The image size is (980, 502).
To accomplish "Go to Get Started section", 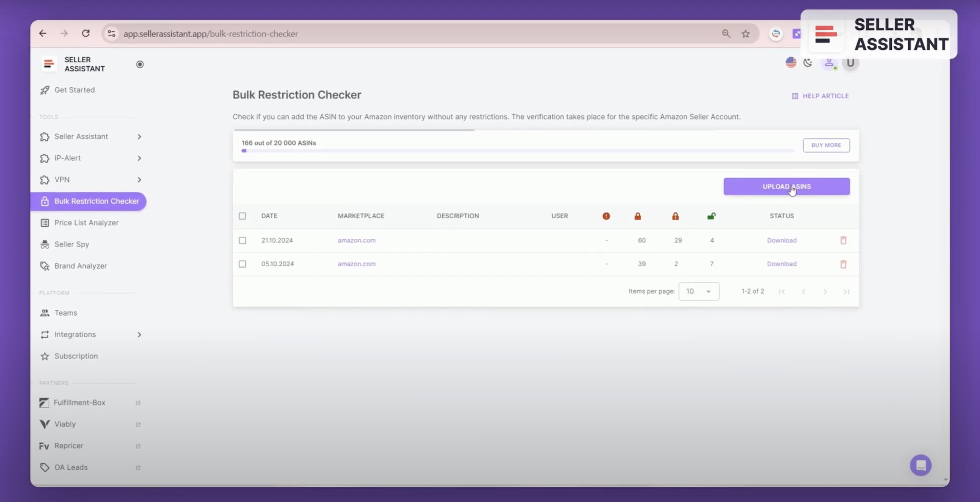I will (75, 90).
